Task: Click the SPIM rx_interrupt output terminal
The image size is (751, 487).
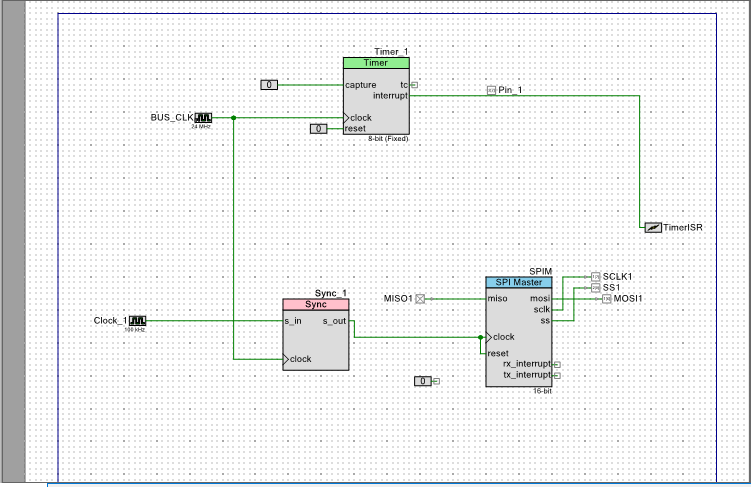Action: (x=557, y=364)
